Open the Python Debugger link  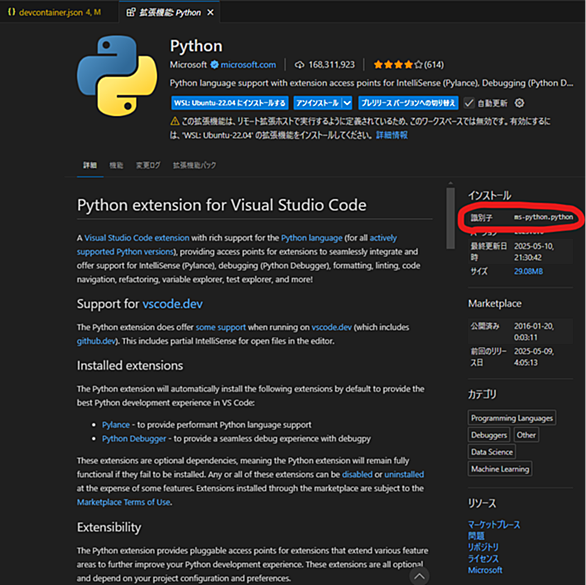(x=134, y=438)
